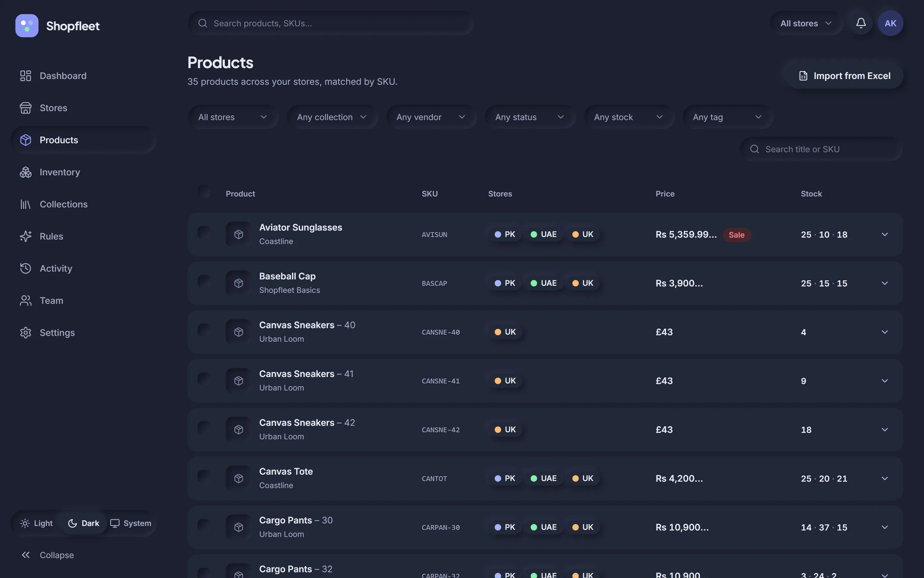Screen dimensions: 924x578
Task: Click the Cargo Pants 30 product thumbnail icon
Action: click(x=239, y=527)
